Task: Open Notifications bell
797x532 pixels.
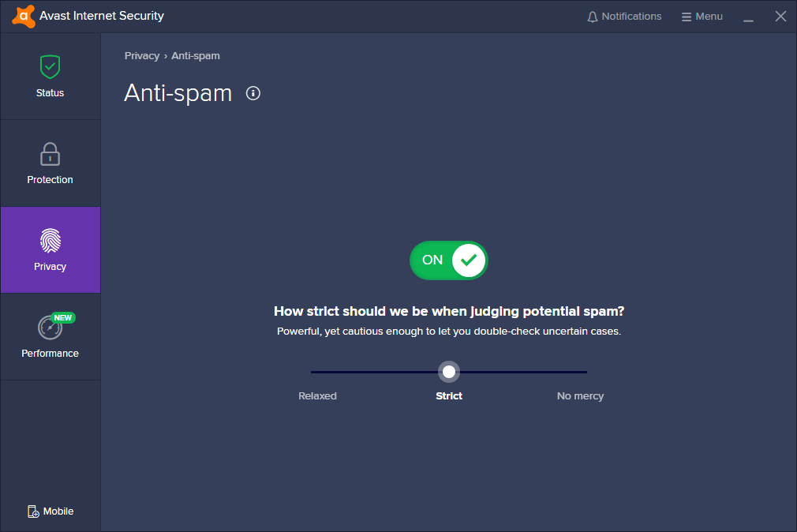Action: 624,17
